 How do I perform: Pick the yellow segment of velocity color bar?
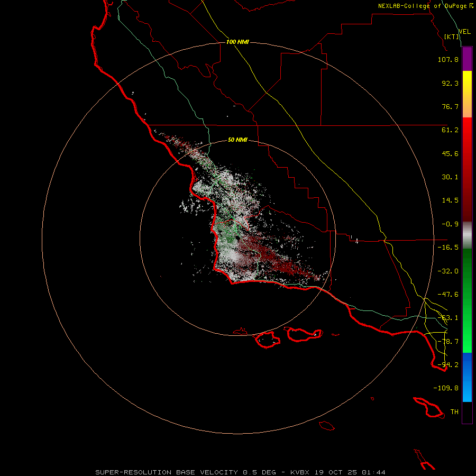point(467,94)
